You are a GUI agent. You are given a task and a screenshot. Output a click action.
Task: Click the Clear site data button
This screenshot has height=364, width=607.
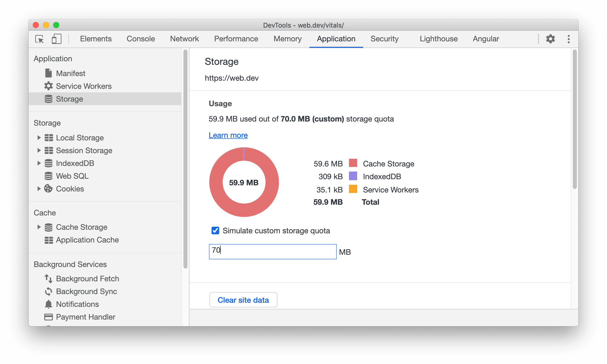244,299
